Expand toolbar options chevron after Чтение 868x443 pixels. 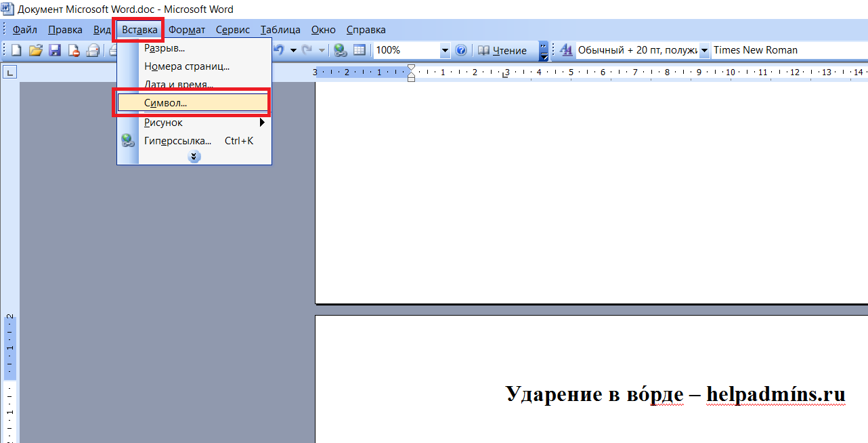(543, 50)
